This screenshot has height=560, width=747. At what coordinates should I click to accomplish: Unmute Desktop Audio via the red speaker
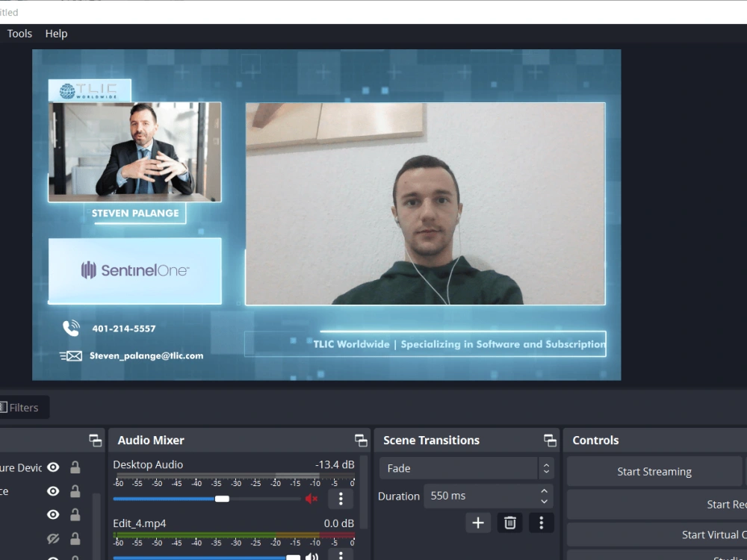click(311, 499)
